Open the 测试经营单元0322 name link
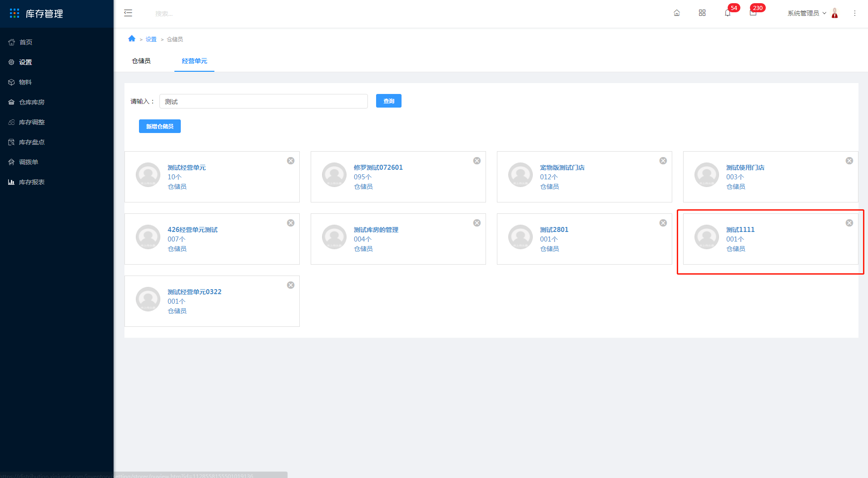868x478 pixels. click(194, 292)
